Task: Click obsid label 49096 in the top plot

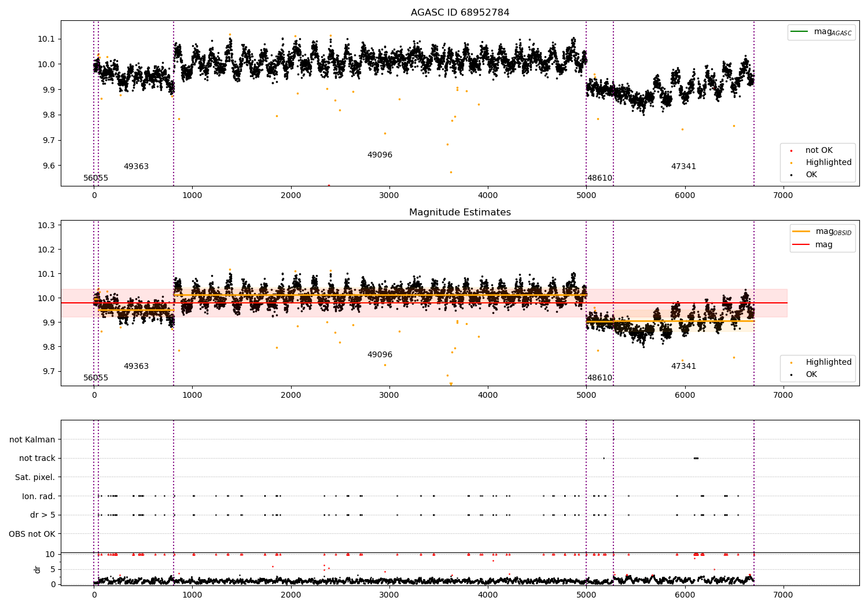Action: (380, 155)
